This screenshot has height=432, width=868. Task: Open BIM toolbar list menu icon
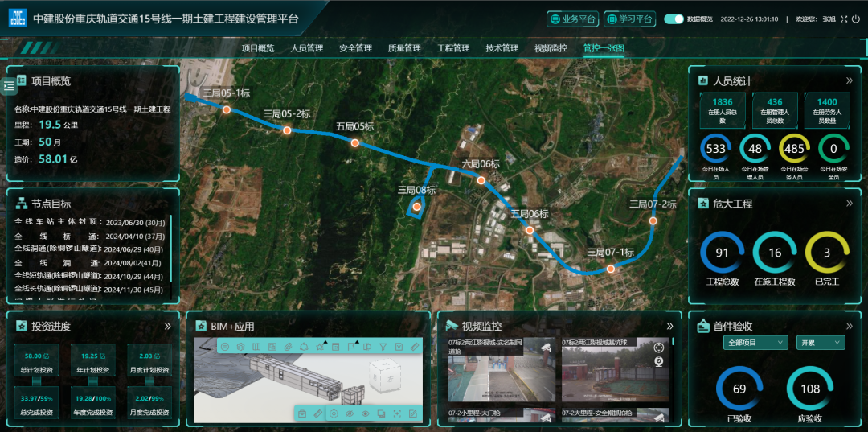225,347
